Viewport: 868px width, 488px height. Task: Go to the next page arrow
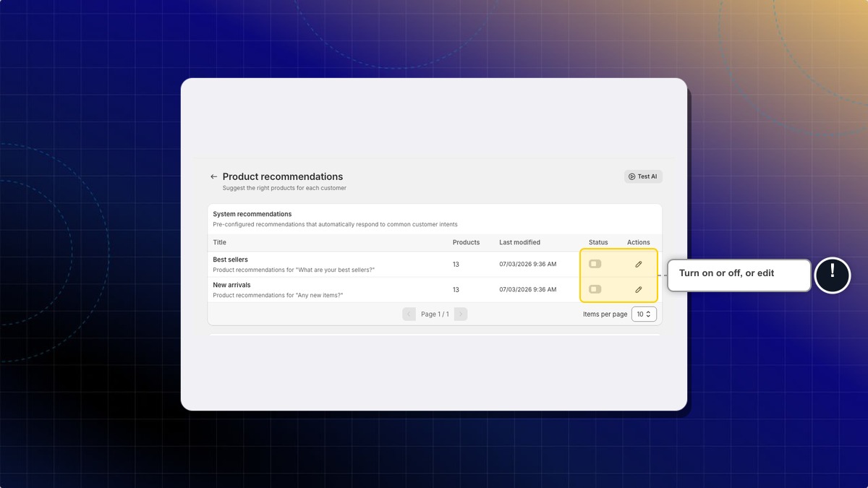(461, 314)
